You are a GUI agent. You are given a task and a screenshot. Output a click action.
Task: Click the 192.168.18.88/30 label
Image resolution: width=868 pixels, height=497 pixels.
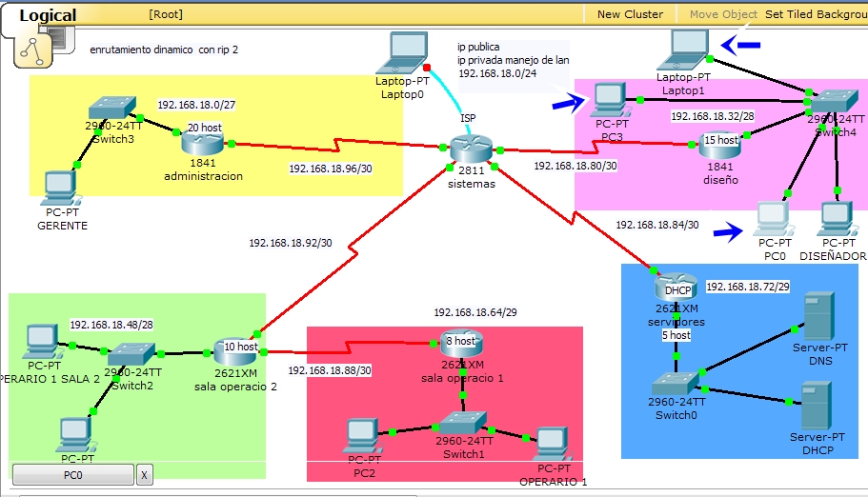pyautogui.click(x=330, y=370)
